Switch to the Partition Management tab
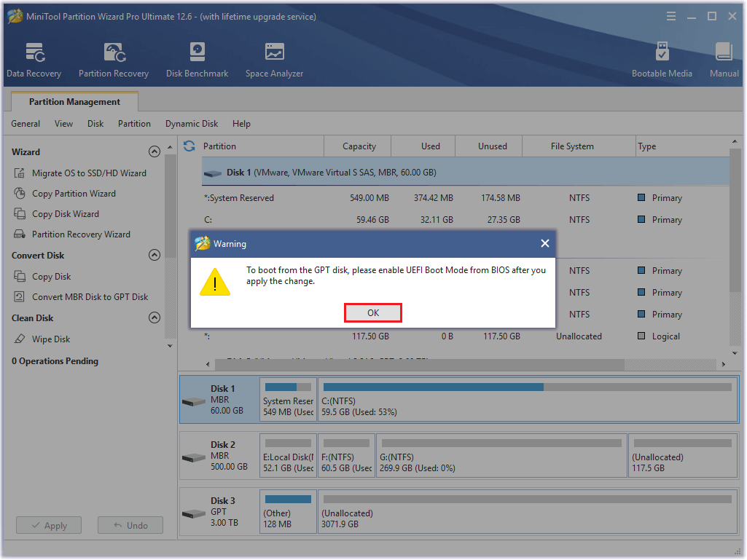Image resolution: width=747 pixels, height=560 pixels. pyautogui.click(x=74, y=101)
